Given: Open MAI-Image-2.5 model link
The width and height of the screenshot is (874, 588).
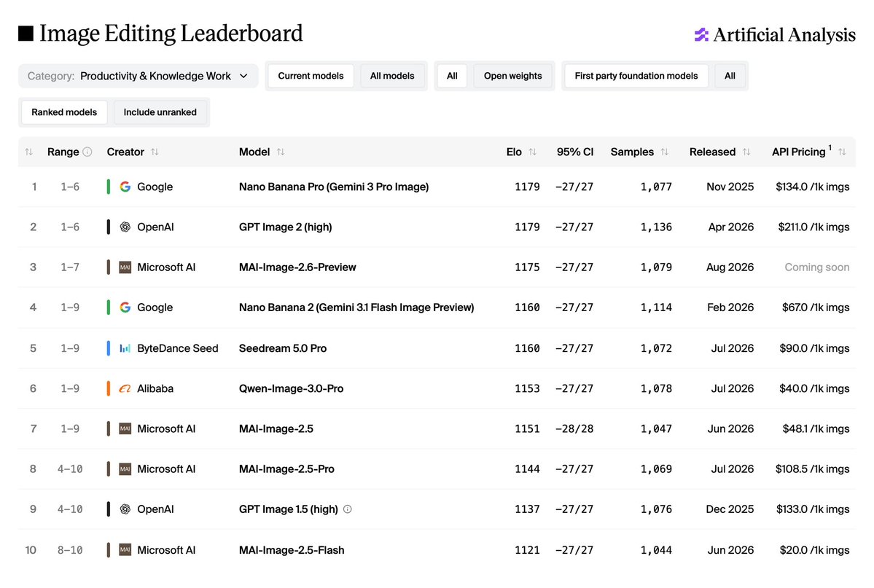Looking at the screenshot, I should [276, 428].
